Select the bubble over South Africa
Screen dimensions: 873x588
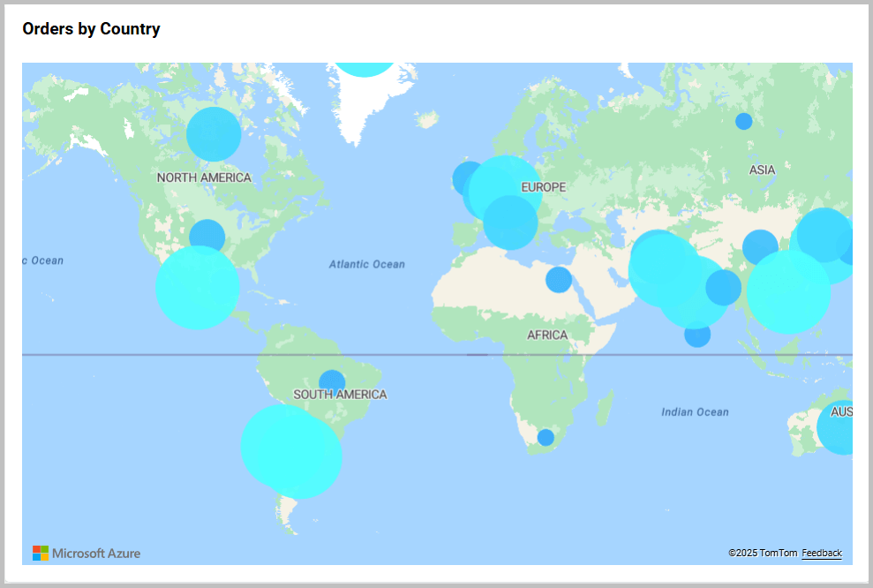pos(545,438)
